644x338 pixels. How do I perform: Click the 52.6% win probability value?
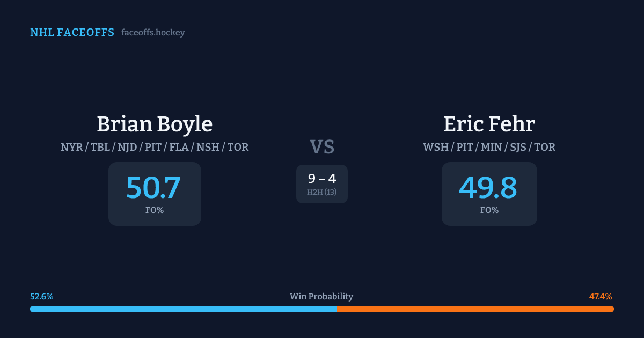[x=42, y=297]
